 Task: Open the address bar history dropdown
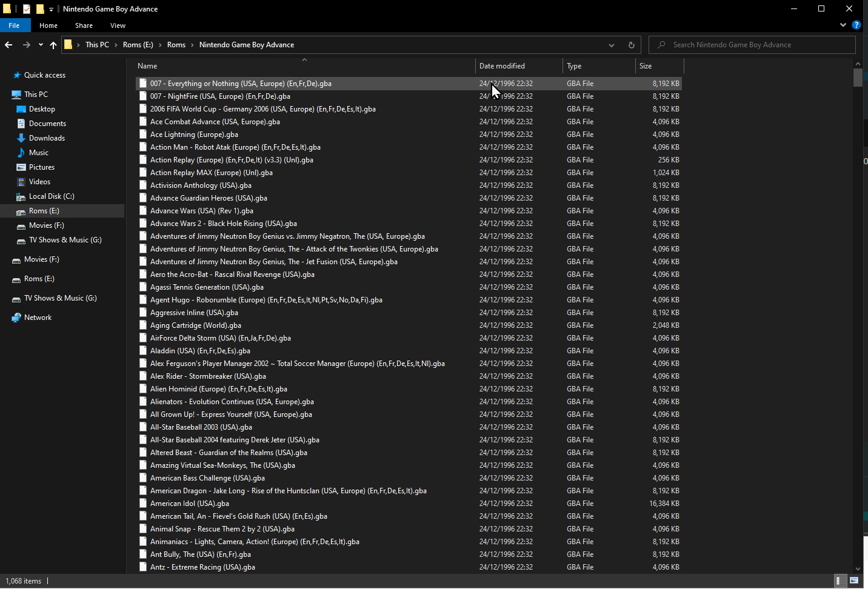click(x=612, y=45)
